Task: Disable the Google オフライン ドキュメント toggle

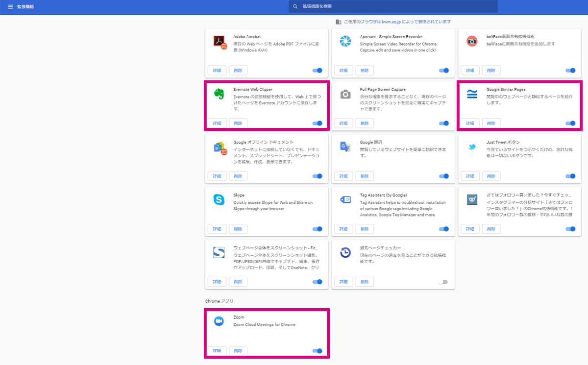Action: [318, 176]
